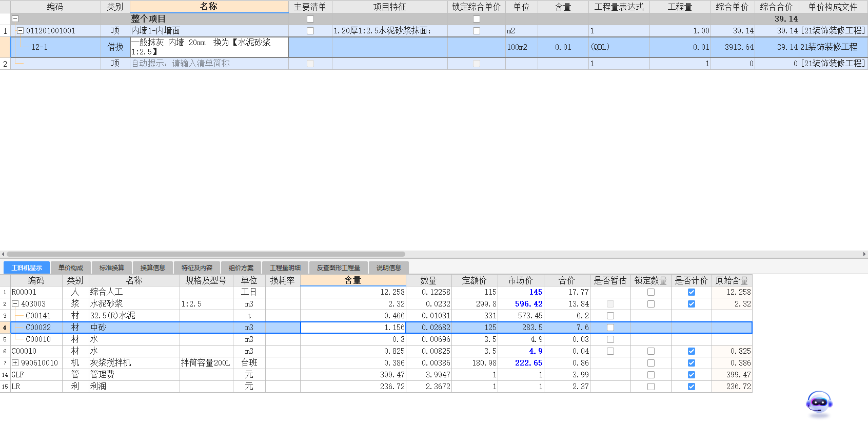
Task: Open the 工程量明细 tab
Action: pyautogui.click(x=285, y=267)
